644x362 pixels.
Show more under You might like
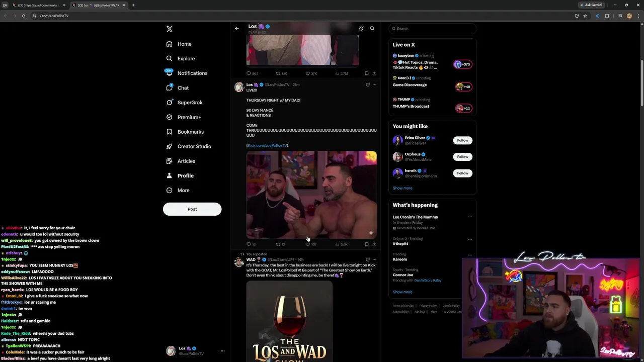point(403,188)
